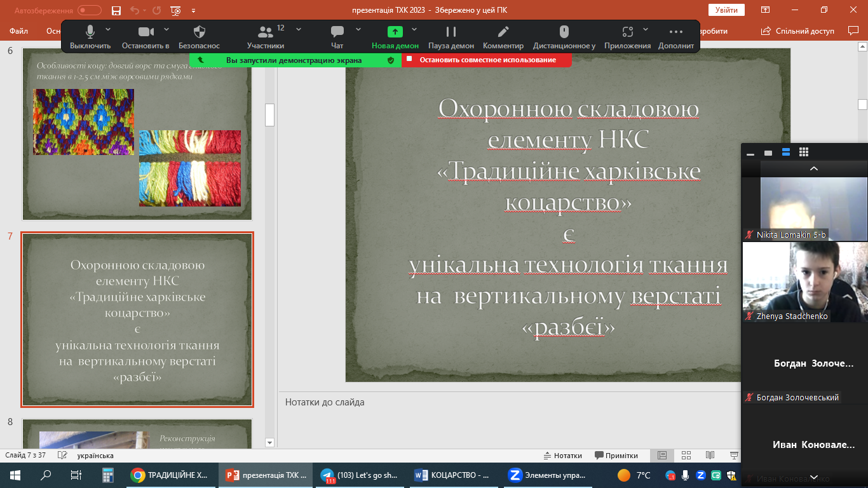Open Zoom Apps menu

(x=628, y=37)
